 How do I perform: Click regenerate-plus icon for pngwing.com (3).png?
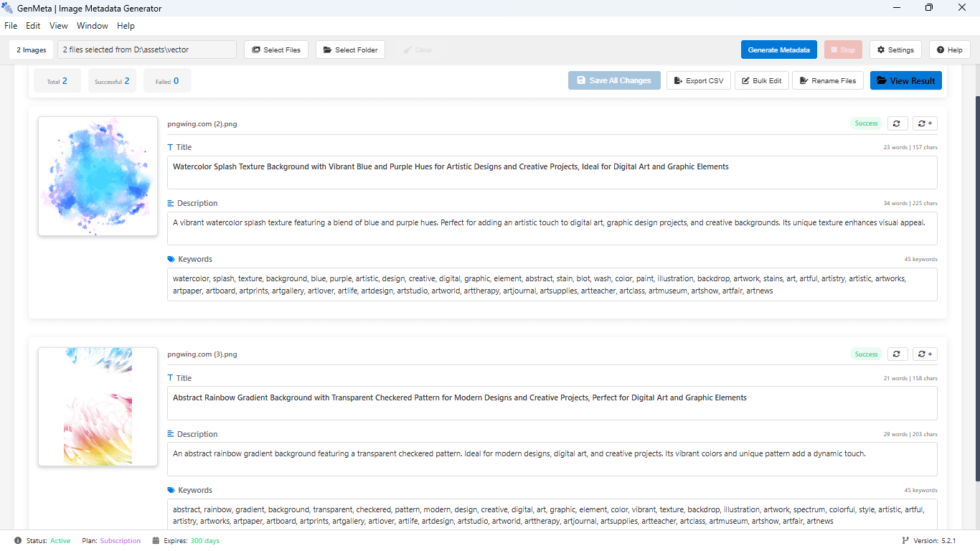click(x=925, y=354)
